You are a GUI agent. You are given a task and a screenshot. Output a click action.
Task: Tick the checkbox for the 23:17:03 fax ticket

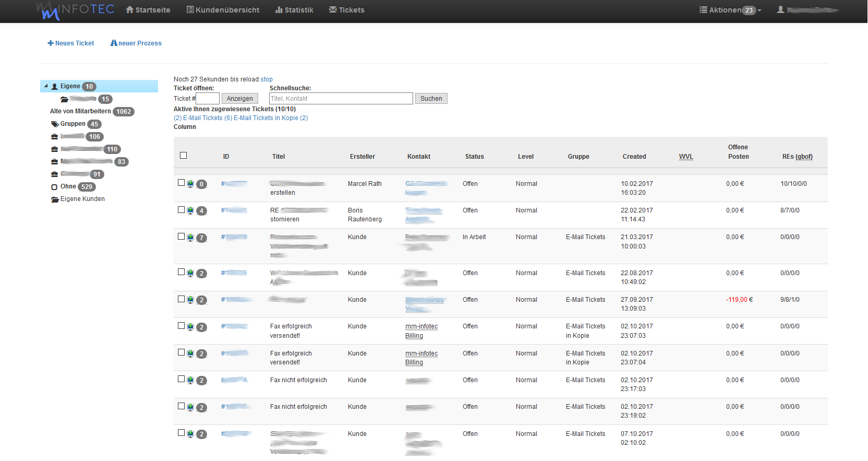[x=181, y=379]
